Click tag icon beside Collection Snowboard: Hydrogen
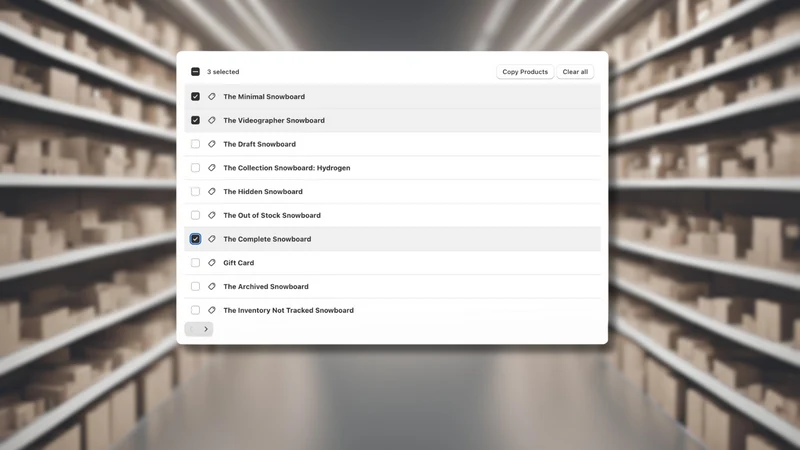The image size is (800, 450). click(212, 168)
